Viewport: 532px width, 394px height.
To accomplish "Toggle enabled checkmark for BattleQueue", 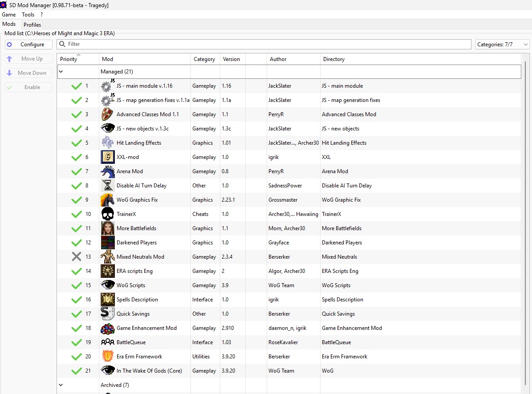I will 77,342.
